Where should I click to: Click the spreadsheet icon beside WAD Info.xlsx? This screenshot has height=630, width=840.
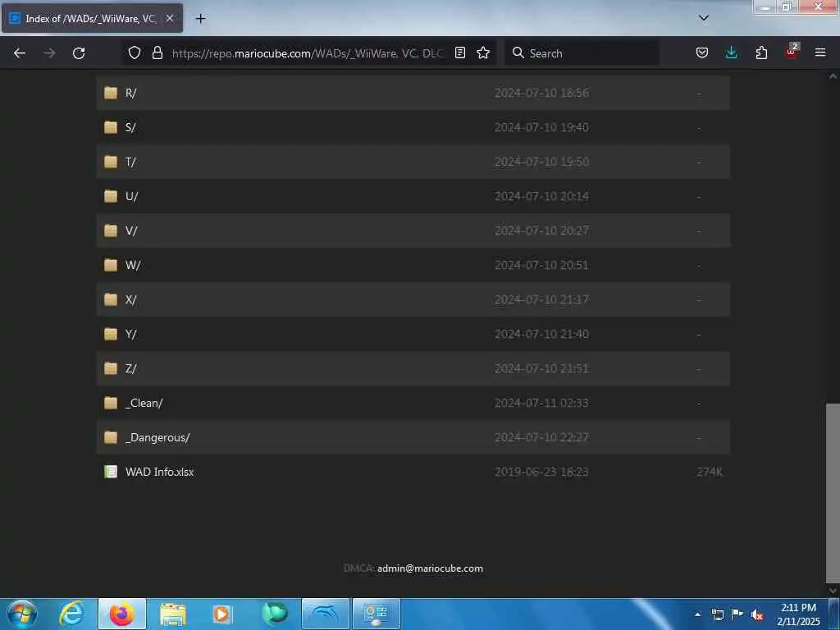111,472
